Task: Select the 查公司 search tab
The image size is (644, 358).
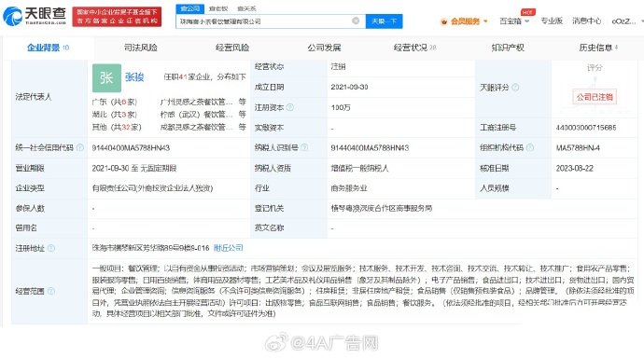Action: click(189, 8)
